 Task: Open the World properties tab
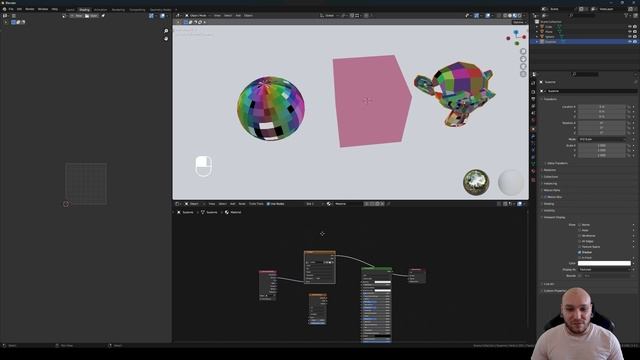pyautogui.click(x=533, y=120)
